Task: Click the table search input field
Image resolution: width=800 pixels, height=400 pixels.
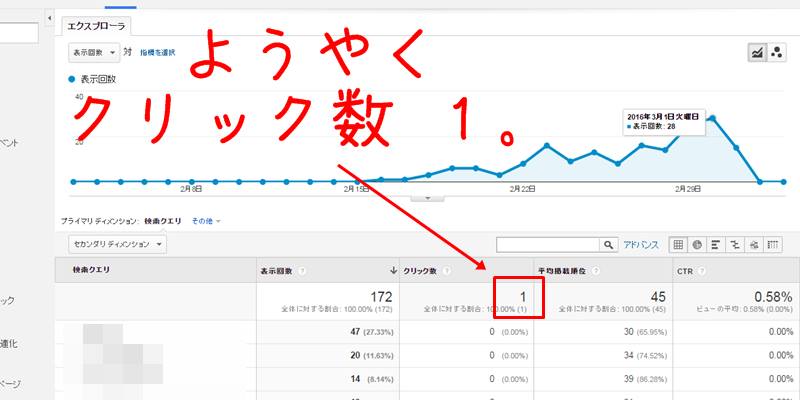Action: [x=547, y=244]
